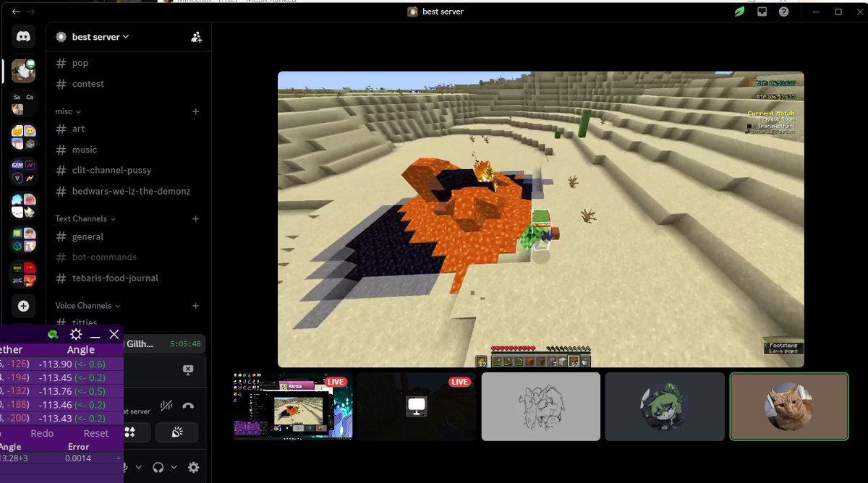
Task: Focus the main Minecraft stream view
Action: pyautogui.click(x=540, y=219)
